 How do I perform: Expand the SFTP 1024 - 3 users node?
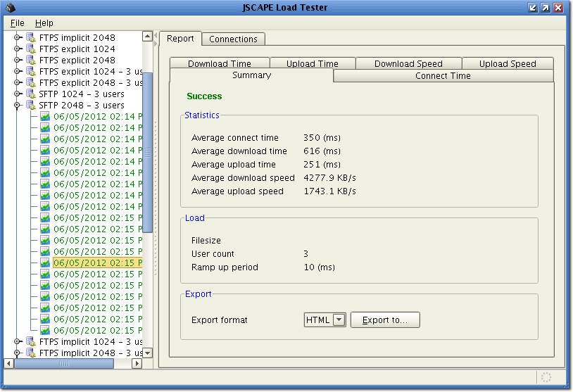[x=17, y=94]
